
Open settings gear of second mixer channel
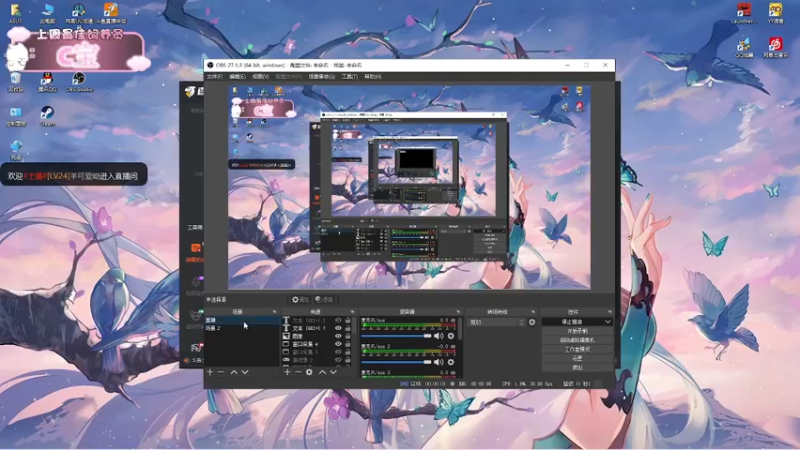point(451,362)
